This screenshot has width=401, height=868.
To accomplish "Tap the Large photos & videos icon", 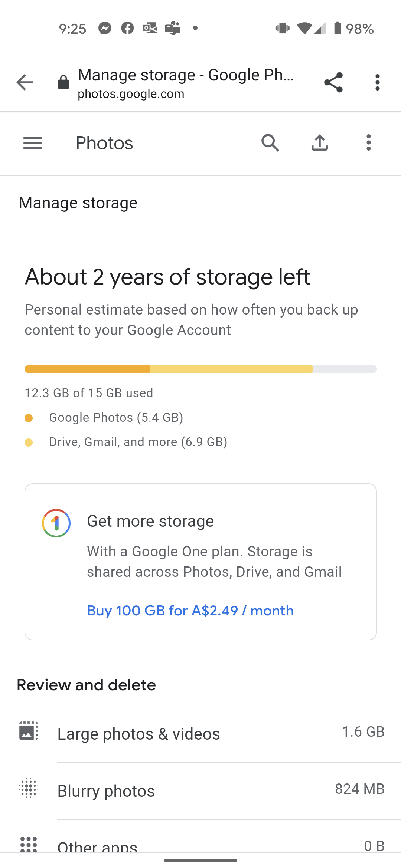I will (29, 731).
